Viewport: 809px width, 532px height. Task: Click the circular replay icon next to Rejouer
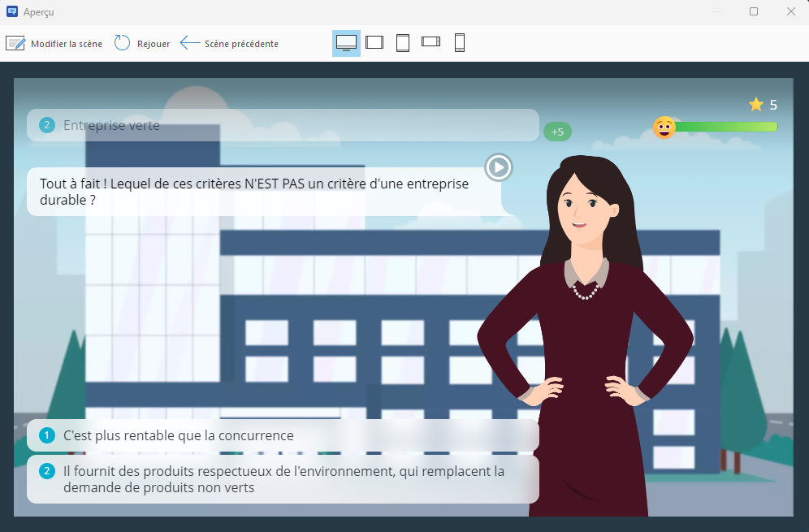coord(122,43)
